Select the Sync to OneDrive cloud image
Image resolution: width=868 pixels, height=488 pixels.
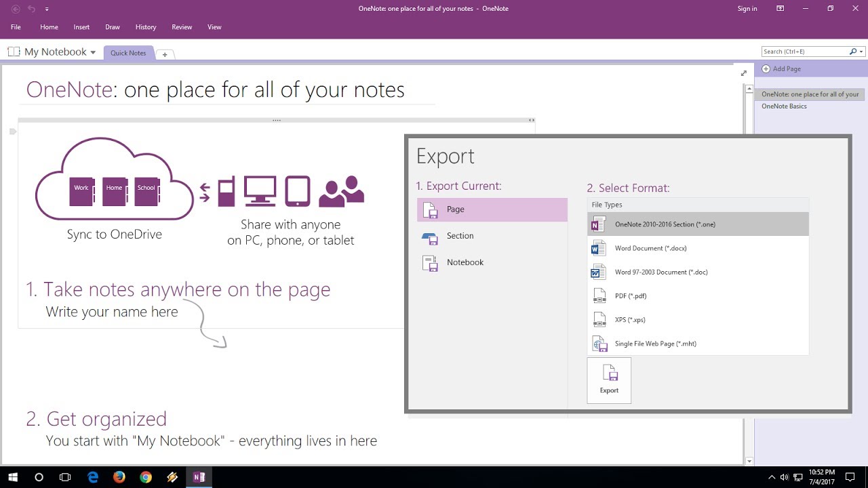tap(114, 180)
